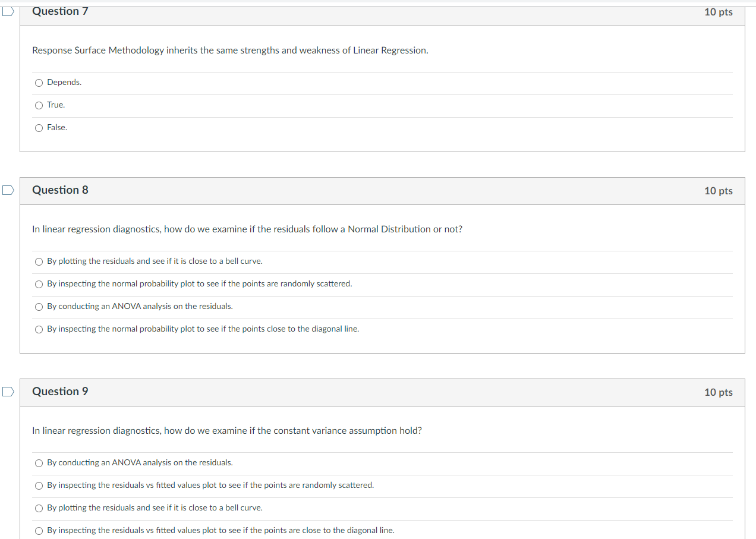Click the Response Surface Methodology question text

[230, 51]
